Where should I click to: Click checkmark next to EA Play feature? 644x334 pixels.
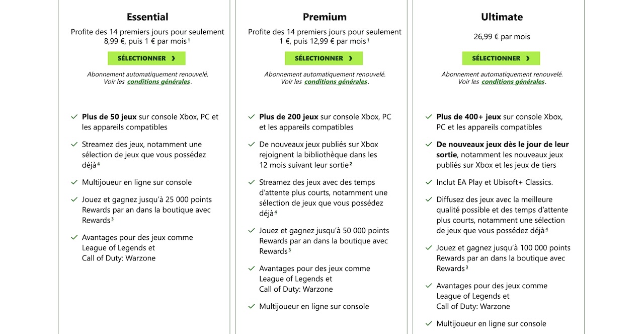coord(429,182)
